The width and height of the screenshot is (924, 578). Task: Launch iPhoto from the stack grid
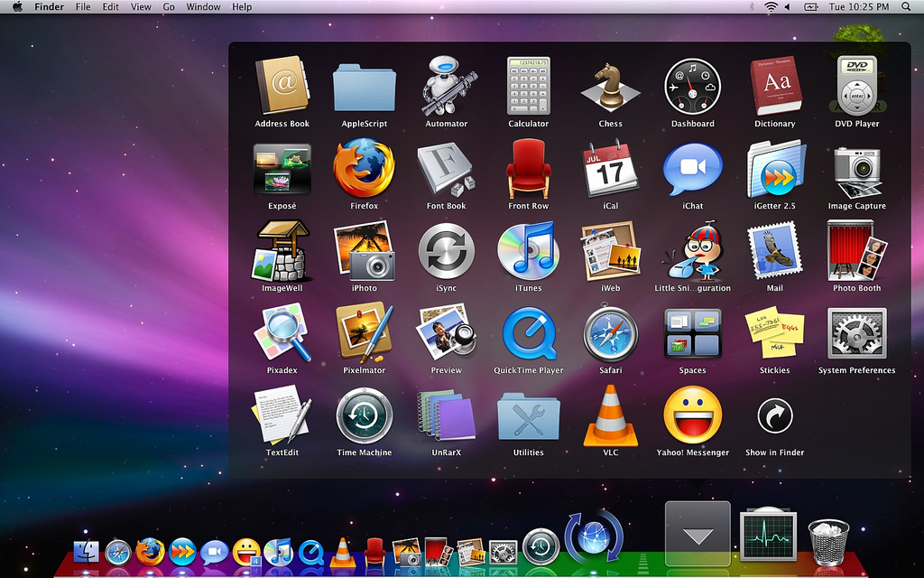point(365,251)
